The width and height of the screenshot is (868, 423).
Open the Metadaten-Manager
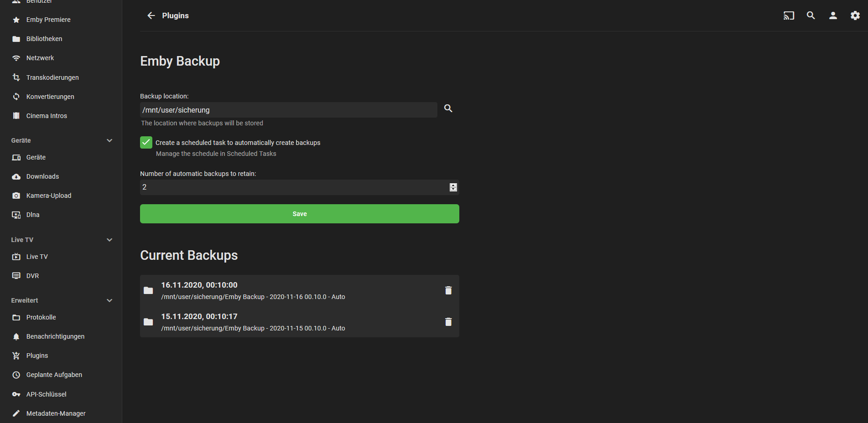click(56, 413)
